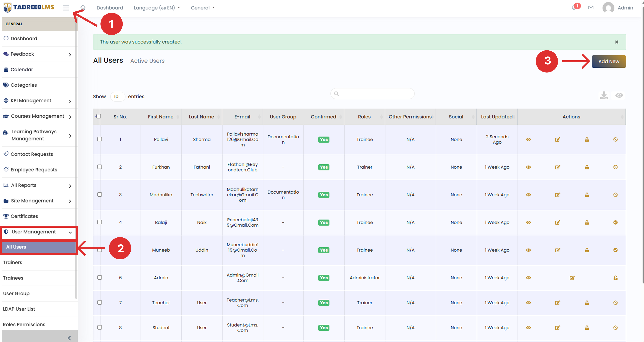Toggle the hamburger sidebar menu icon
This screenshot has width=644, height=342.
[66, 8]
